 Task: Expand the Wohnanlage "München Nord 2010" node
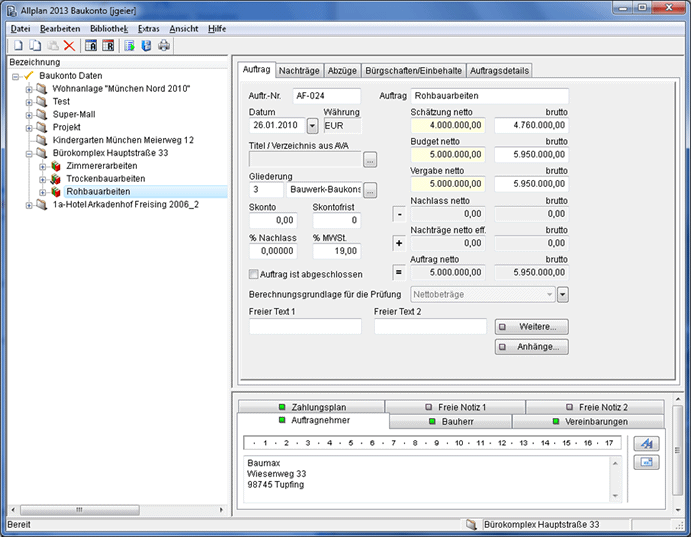(29, 89)
